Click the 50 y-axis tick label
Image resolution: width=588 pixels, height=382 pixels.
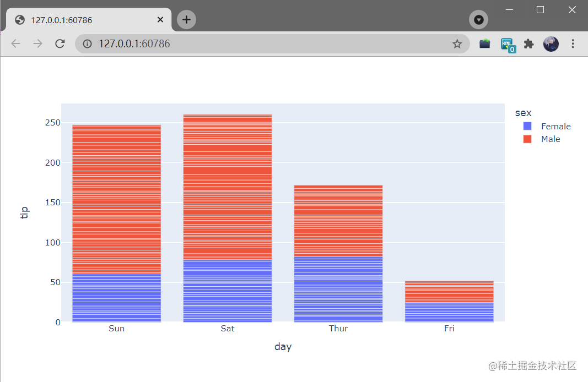pyautogui.click(x=55, y=282)
